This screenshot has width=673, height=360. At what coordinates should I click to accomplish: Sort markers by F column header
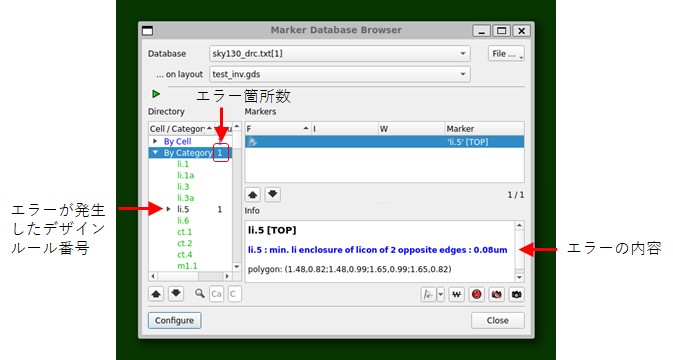click(x=278, y=129)
